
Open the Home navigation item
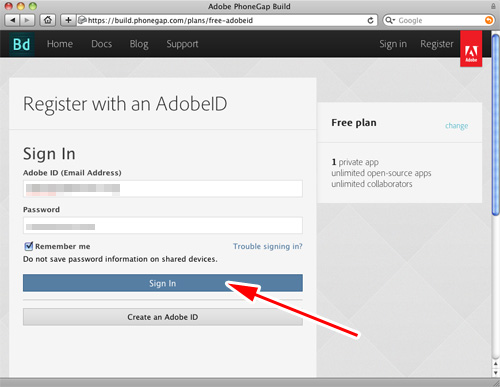60,44
